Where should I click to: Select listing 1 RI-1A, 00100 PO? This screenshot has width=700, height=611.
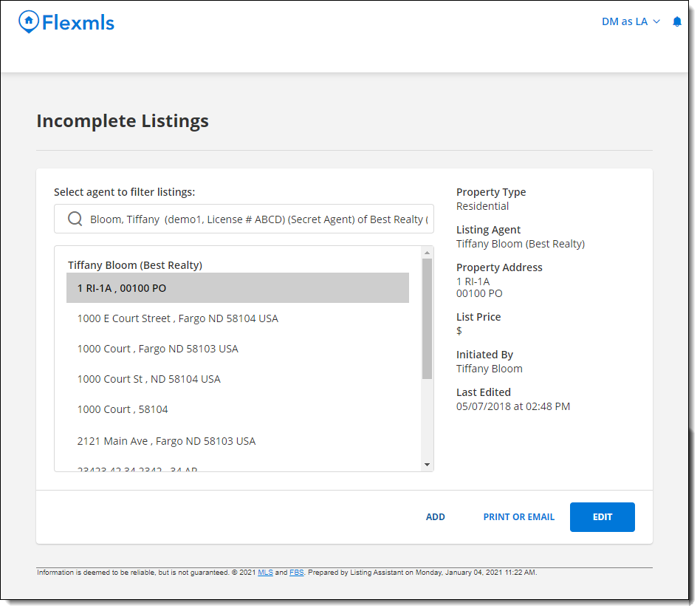click(x=238, y=288)
